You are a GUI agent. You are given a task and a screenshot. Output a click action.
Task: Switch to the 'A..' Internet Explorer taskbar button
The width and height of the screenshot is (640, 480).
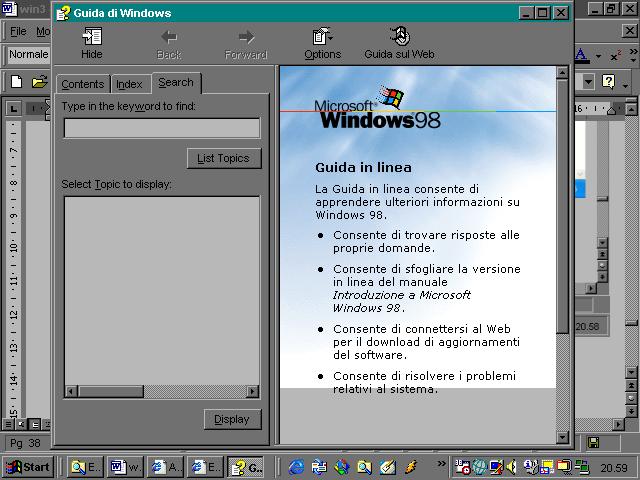(165, 467)
